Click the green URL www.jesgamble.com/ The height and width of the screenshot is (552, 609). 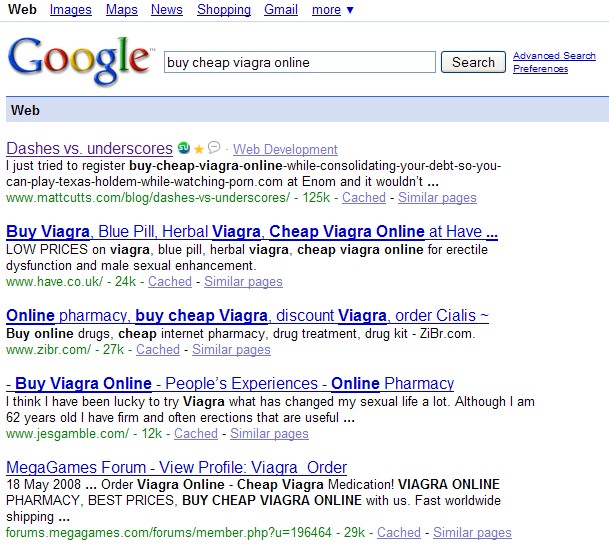pyautogui.click(x=67, y=433)
